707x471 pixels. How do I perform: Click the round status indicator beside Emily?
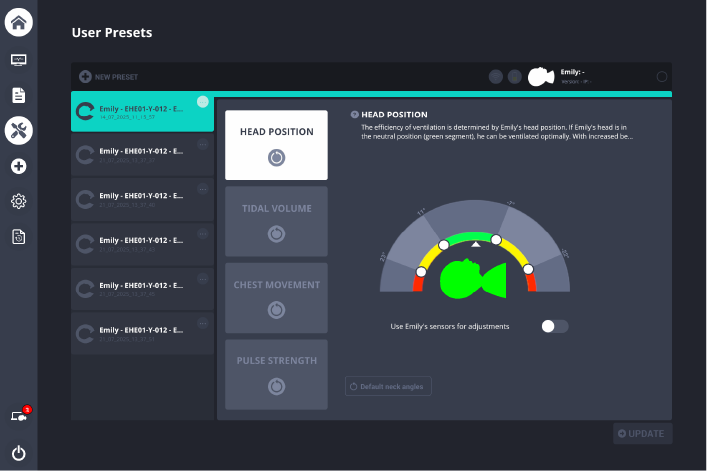click(x=661, y=77)
